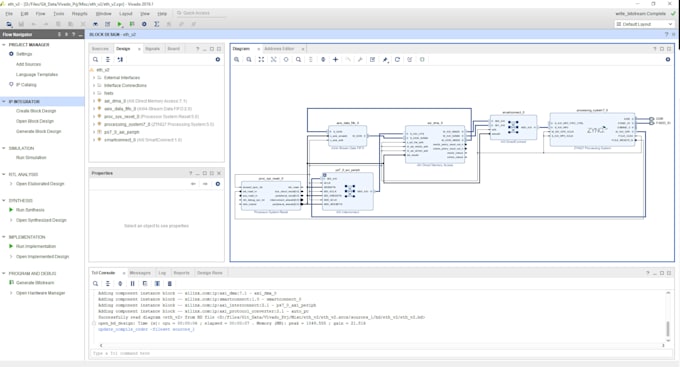
Task: Click Run Implementation in Flow Navigator
Action: click(x=36, y=246)
